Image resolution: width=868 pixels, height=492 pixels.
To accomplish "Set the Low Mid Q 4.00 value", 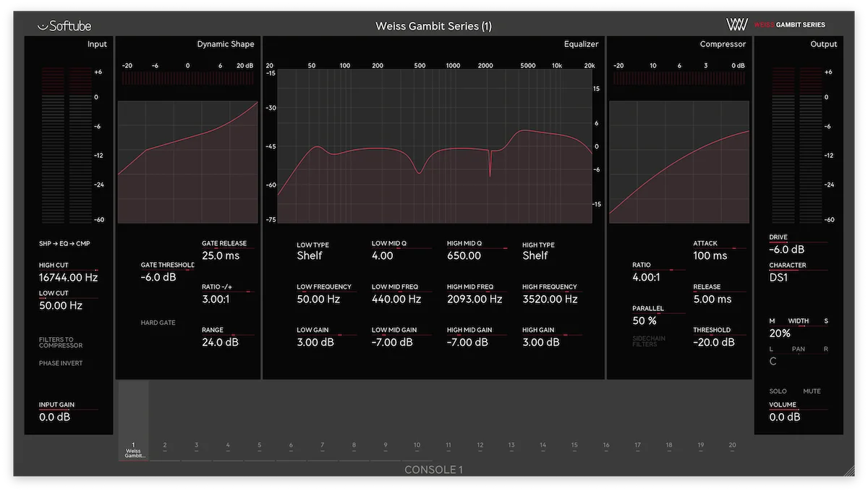I will pos(401,250).
